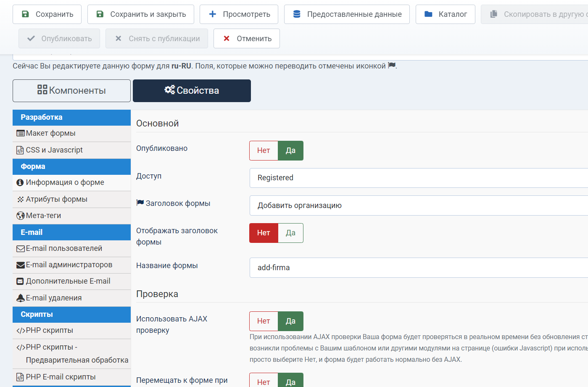The height and width of the screenshot is (387, 588).
Task: Switch to the Свойства tab
Action: point(192,91)
